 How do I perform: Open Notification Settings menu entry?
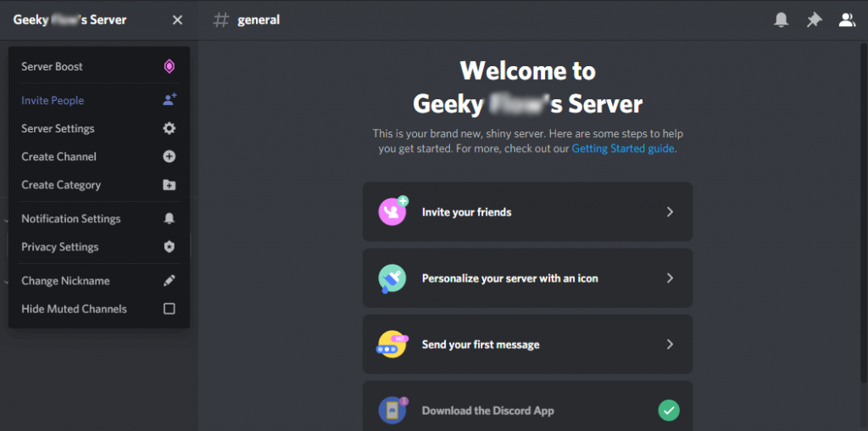pyautogui.click(x=98, y=219)
